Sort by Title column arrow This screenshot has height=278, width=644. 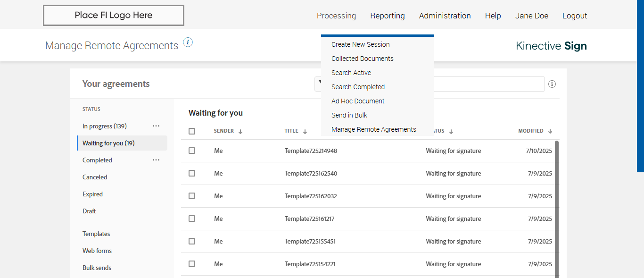[305, 131]
